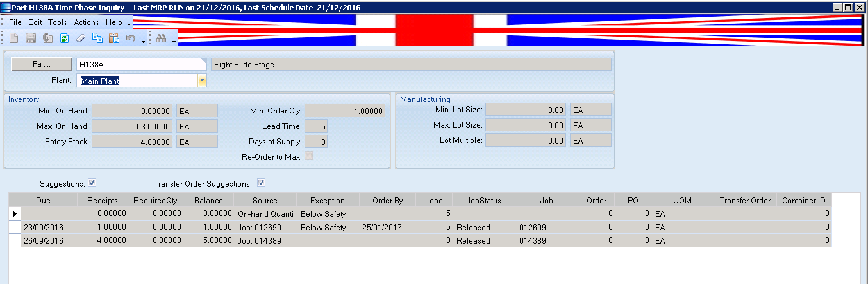Open the menu bar overflow arrow
This screenshot has height=284, width=868.
pyautogui.click(x=129, y=24)
